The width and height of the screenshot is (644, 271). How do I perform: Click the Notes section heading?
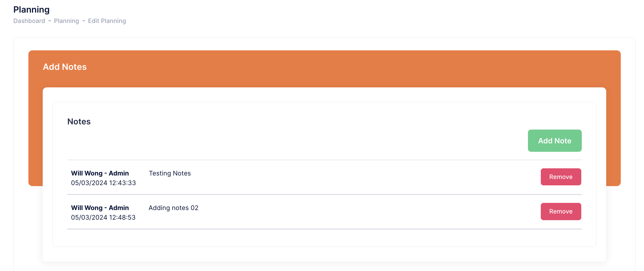pyautogui.click(x=79, y=121)
